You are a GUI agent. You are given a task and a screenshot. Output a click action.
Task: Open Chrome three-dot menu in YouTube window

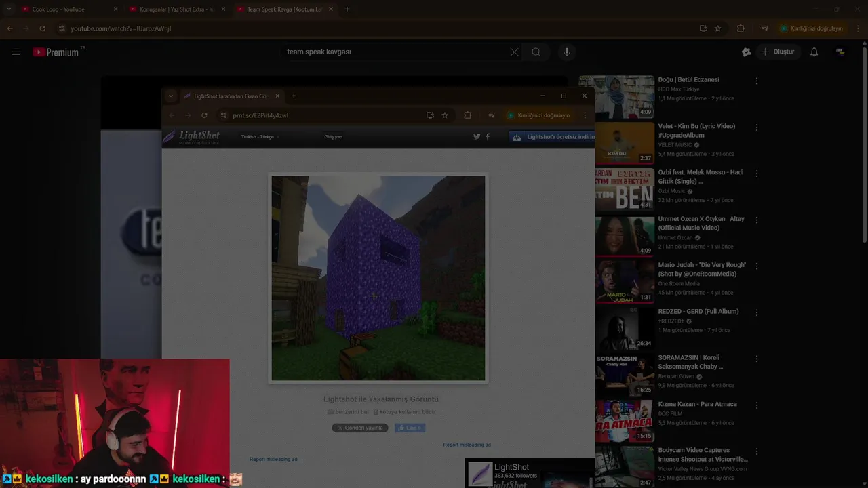coord(859,28)
